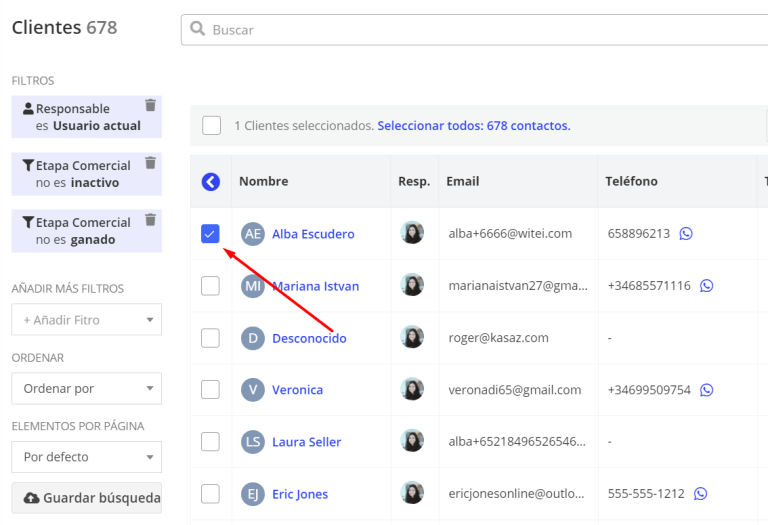Click the Buscar search field
Screen dimensions: 768x525
coord(474,30)
